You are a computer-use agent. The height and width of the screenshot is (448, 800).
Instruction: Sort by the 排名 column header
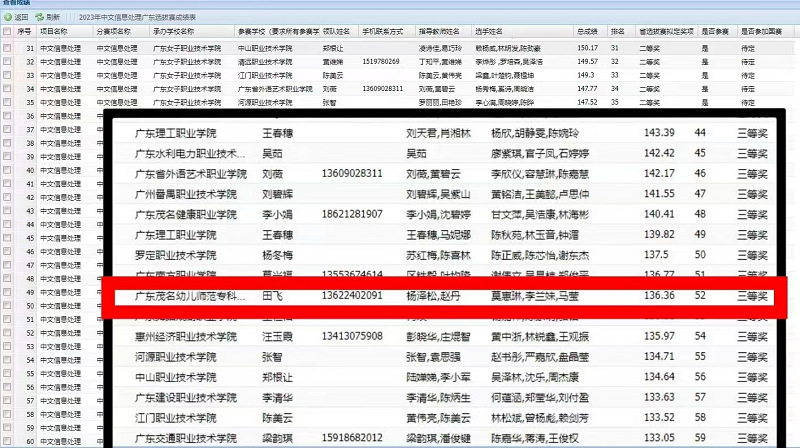[617, 32]
